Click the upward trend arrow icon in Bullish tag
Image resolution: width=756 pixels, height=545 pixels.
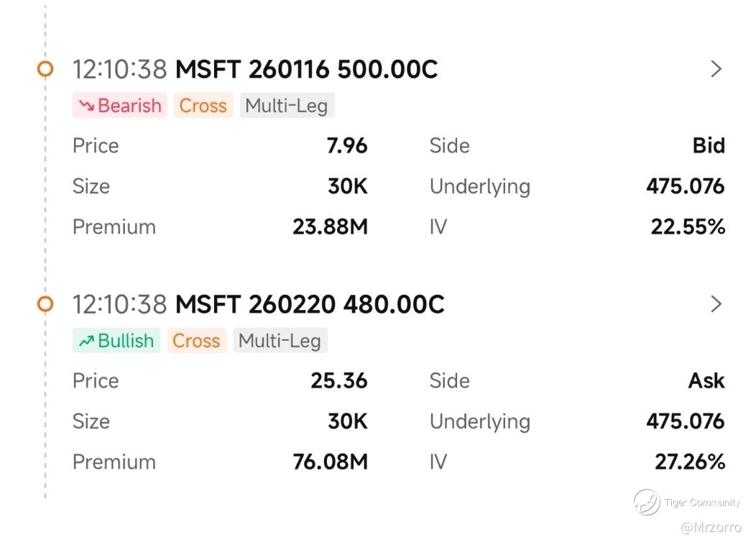[86, 341]
